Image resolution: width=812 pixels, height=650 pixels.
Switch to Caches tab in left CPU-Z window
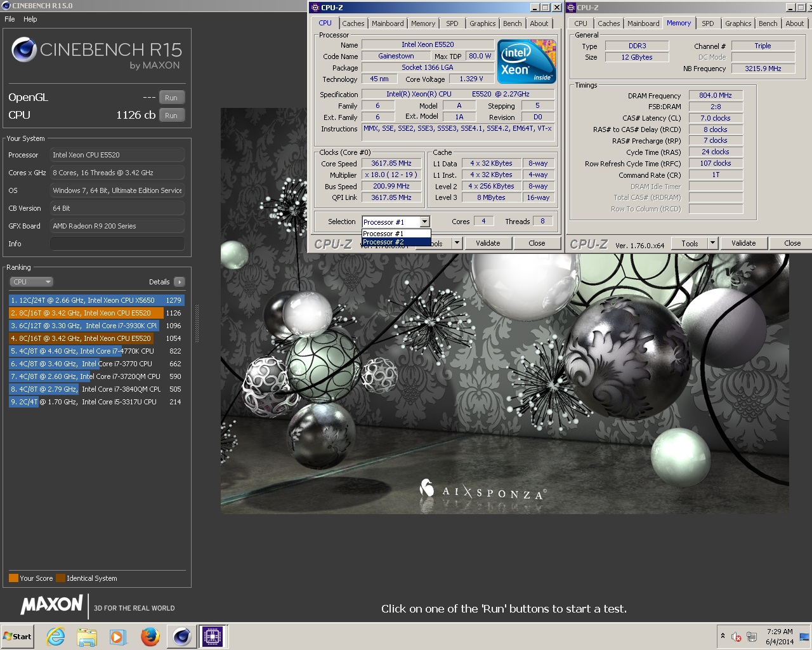[353, 23]
